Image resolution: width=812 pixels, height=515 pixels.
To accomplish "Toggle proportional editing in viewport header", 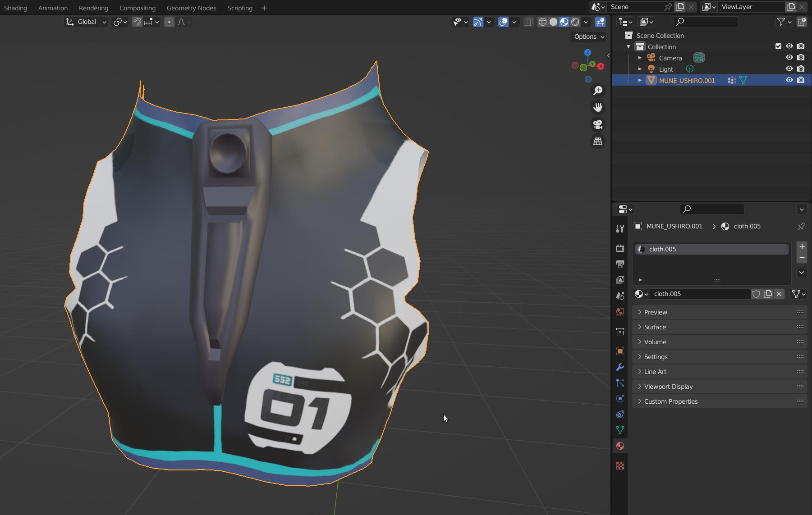I will (169, 22).
